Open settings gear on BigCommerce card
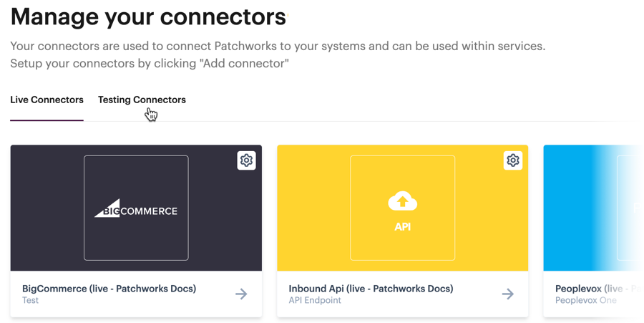 tap(246, 160)
